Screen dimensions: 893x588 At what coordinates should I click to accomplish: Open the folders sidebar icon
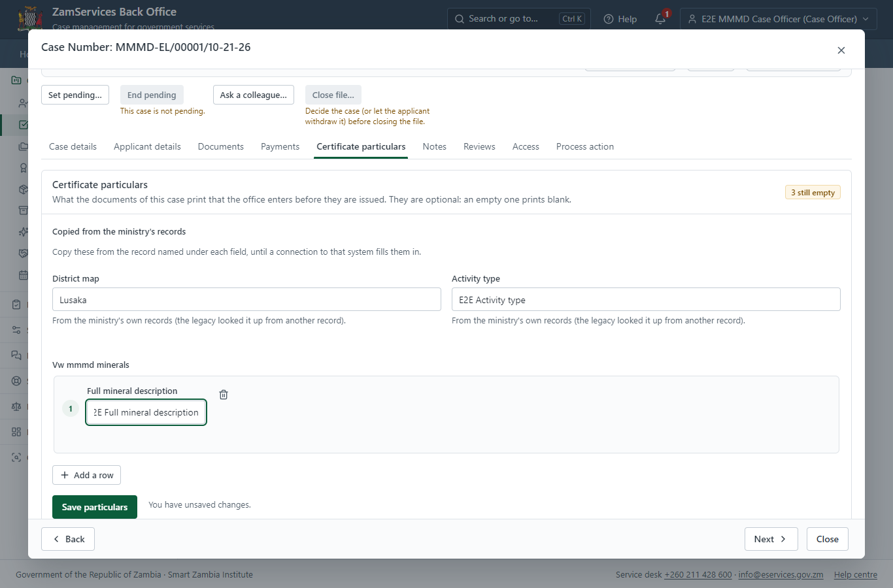coord(24,146)
